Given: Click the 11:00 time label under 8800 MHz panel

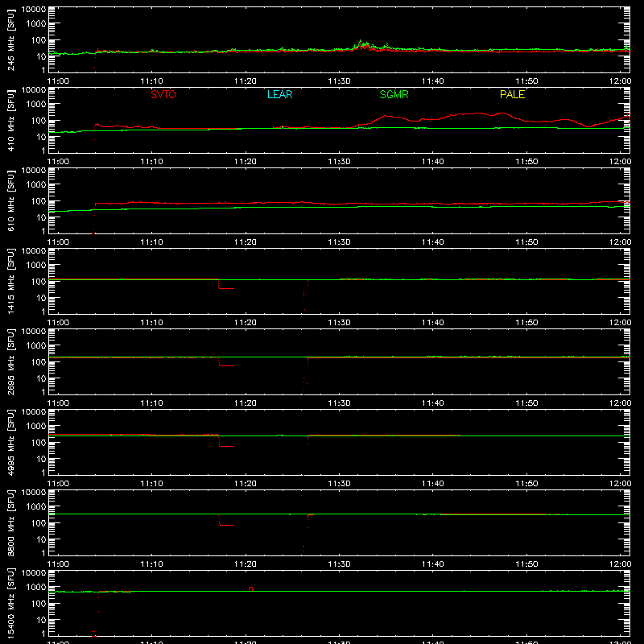Looking at the screenshot, I should tap(58, 564).
